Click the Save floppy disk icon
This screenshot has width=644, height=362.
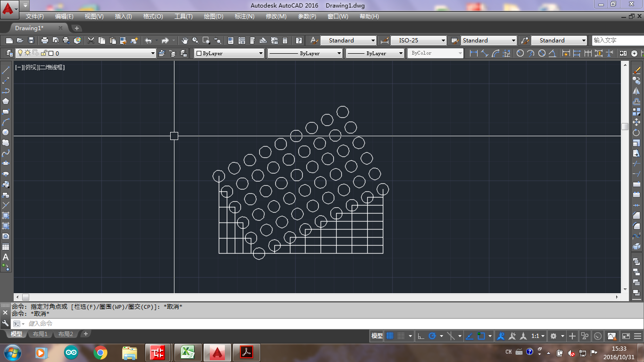31,41
